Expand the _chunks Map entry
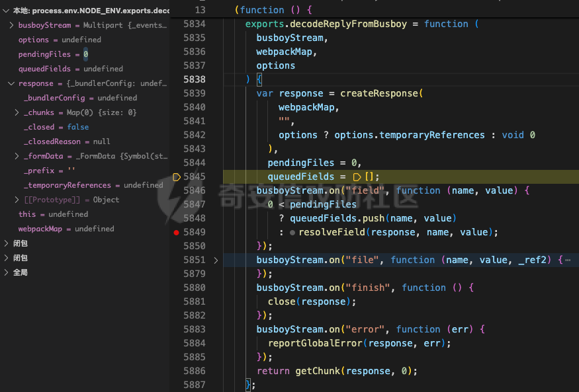Viewport: 579px width, 392px height. pyautogui.click(x=17, y=112)
